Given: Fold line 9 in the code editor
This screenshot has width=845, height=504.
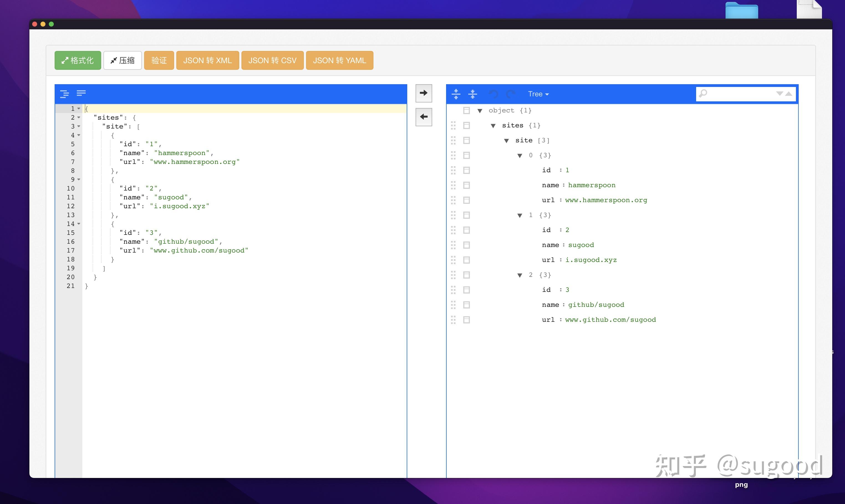Looking at the screenshot, I should [79, 179].
